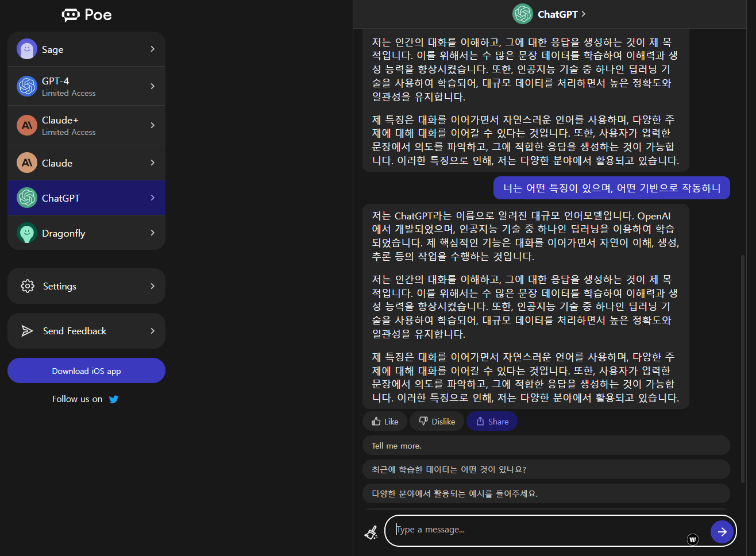Viewport: 756px width, 556px height.
Task: Expand the GPT-4 row chevron
Action: coord(152,86)
